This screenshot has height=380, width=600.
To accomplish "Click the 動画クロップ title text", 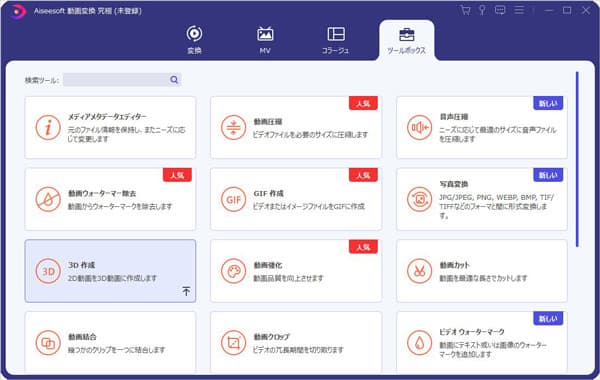I will (x=272, y=337).
